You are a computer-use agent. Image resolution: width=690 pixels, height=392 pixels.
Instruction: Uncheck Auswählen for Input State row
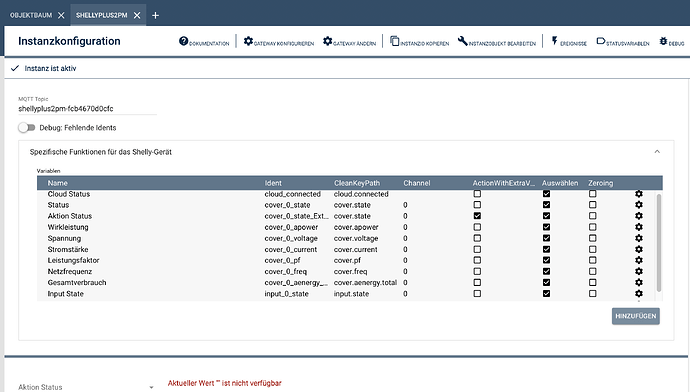546,293
